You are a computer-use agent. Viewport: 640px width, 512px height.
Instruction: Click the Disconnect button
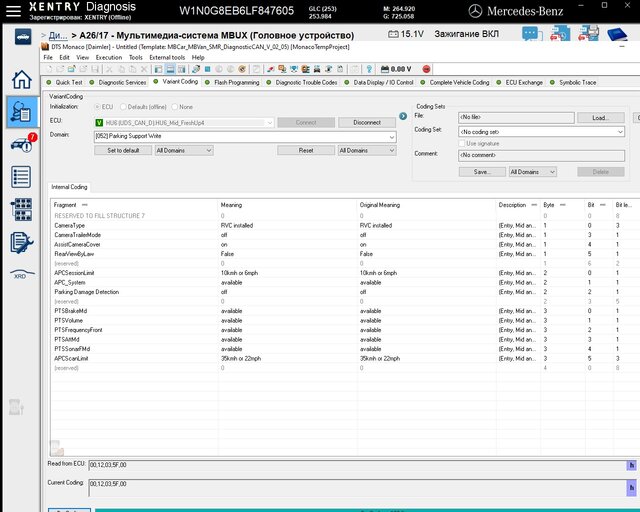pos(367,122)
